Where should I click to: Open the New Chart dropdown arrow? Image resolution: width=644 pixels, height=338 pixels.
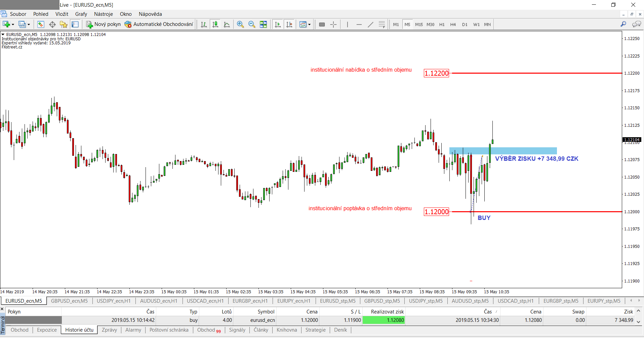click(13, 25)
